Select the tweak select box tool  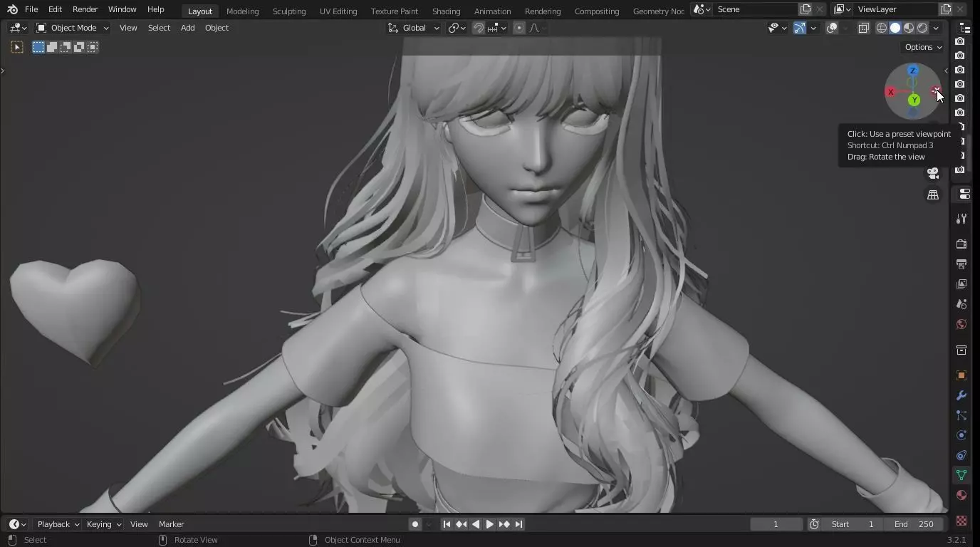click(x=17, y=47)
